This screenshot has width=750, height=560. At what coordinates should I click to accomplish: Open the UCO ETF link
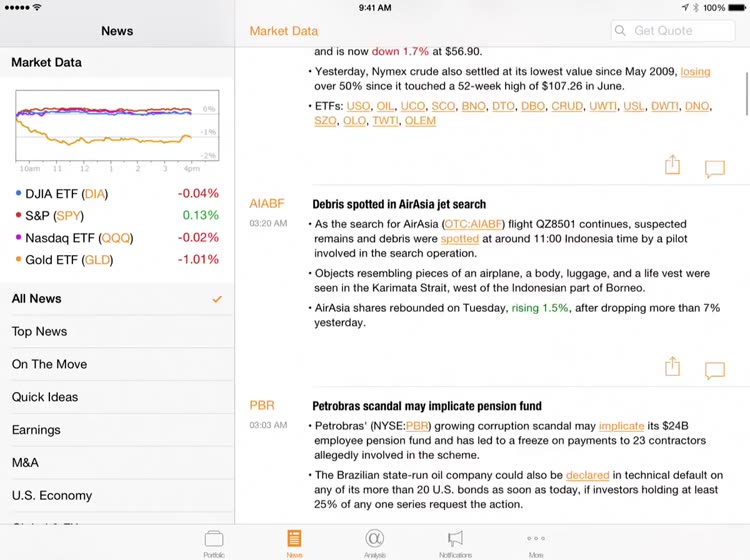click(x=413, y=106)
